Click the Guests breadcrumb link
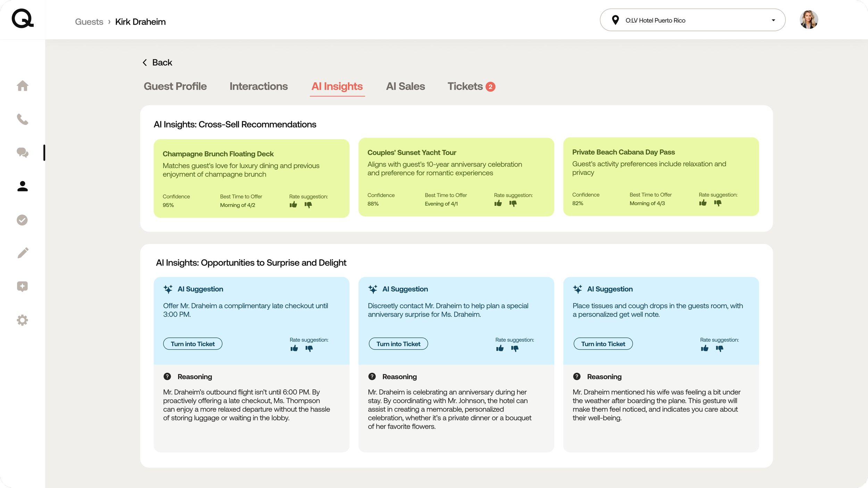Viewport: 868px width, 488px height. [x=89, y=22]
